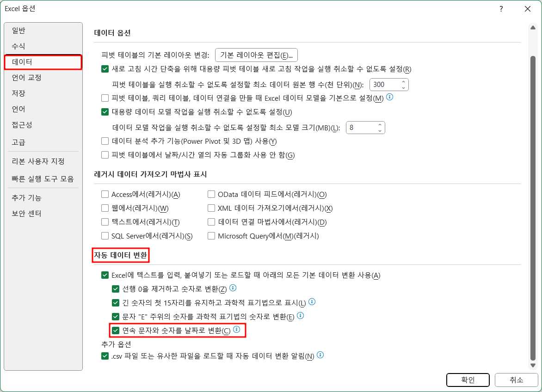The width and height of the screenshot is (542, 392).
Task: Uncheck 문자 "E" 주위의 숫자 변환 option
Action: 116,317
